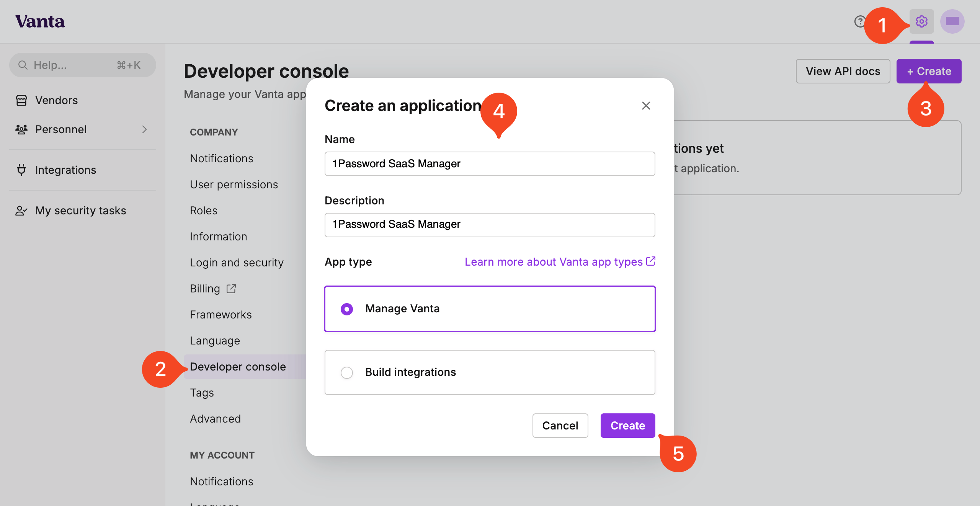Click the + Create header button
The width and height of the screenshot is (980, 506).
coord(929,71)
